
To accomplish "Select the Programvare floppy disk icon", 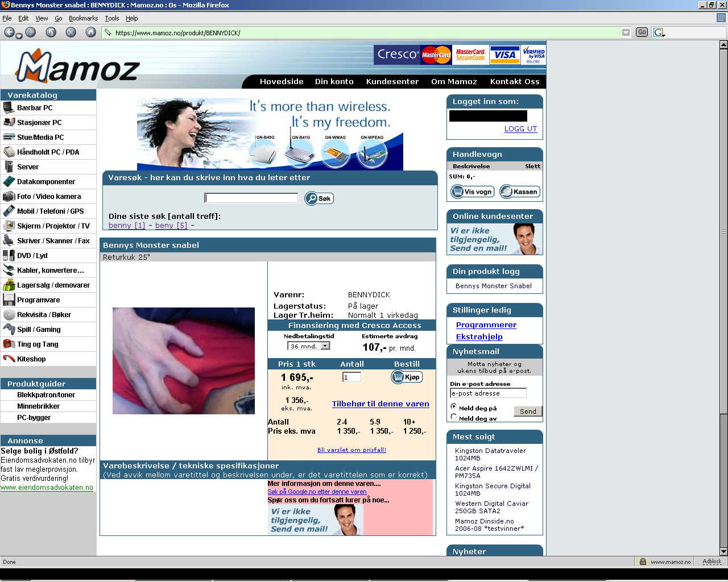I will coord(9,300).
